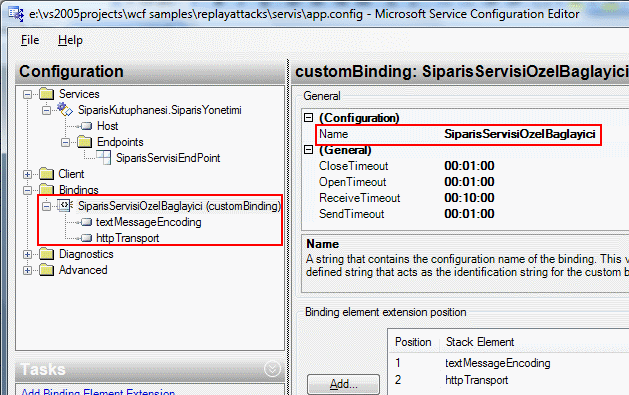The width and height of the screenshot is (629, 395).
Task: Collapse the (General) property category
Action: point(308,150)
